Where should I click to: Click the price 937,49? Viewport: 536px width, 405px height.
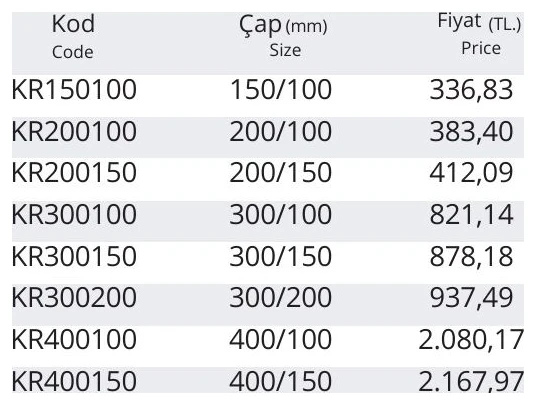tap(471, 298)
